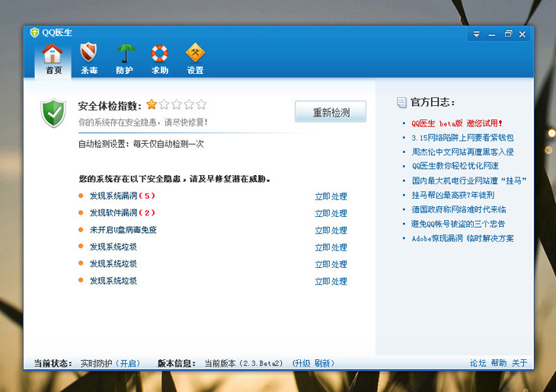
Task: Click 立即处理 for 发现软件漏洞
Action: pos(331,213)
